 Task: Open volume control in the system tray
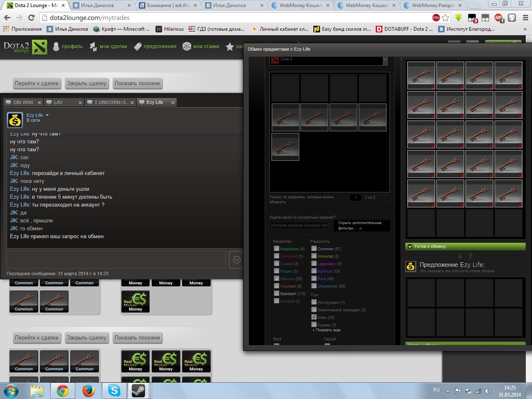(x=488, y=391)
